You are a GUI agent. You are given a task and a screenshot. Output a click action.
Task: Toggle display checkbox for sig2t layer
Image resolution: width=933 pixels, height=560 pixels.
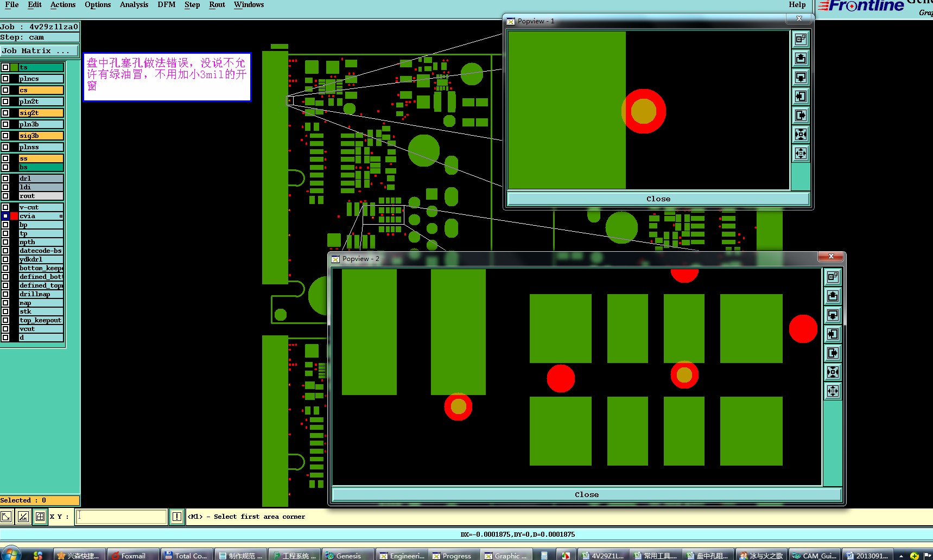click(x=5, y=113)
